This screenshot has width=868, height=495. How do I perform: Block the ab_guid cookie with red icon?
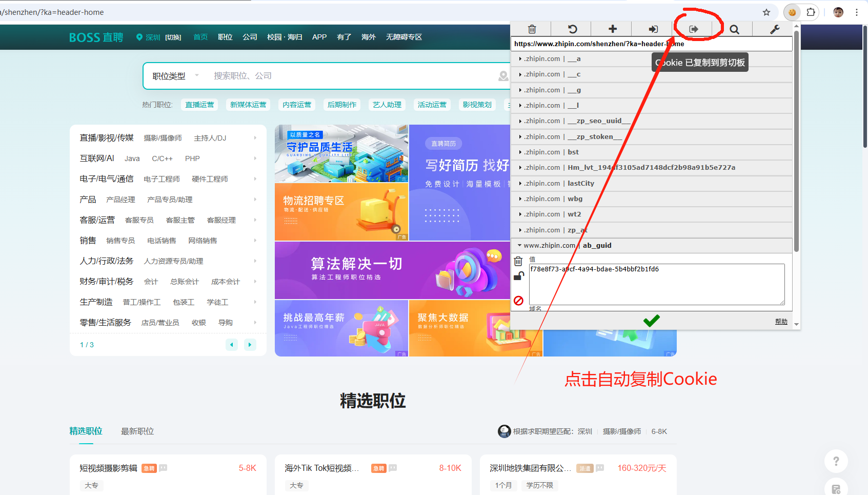(518, 301)
